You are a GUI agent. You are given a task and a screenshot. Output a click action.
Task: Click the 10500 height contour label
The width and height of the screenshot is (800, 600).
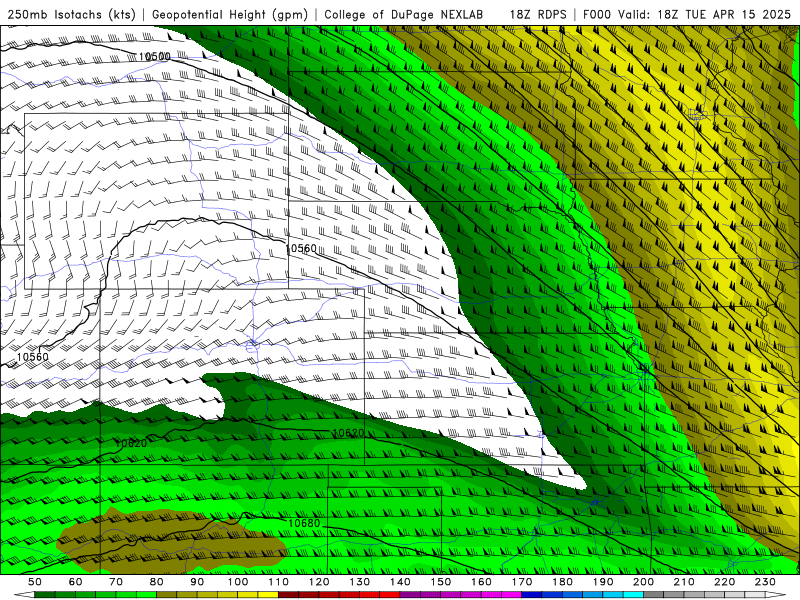155,56
